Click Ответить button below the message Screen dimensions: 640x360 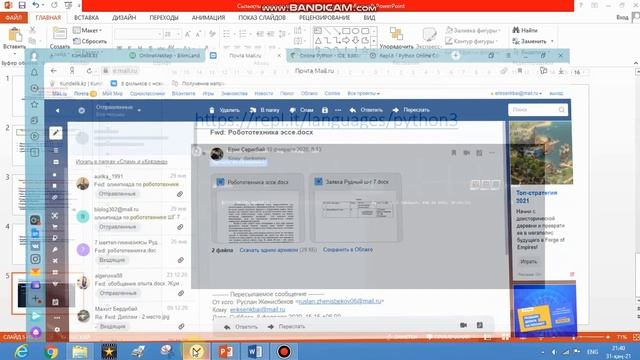tap(241, 327)
